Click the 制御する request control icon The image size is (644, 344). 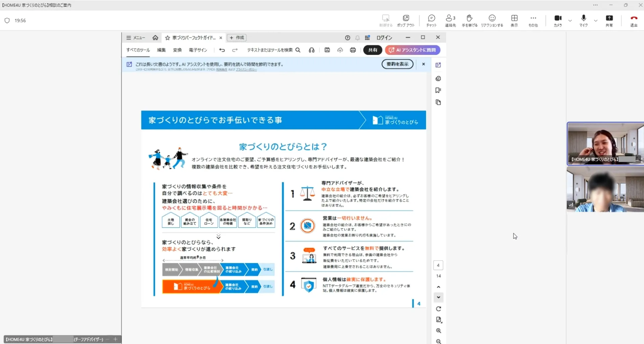click(386, 20)
